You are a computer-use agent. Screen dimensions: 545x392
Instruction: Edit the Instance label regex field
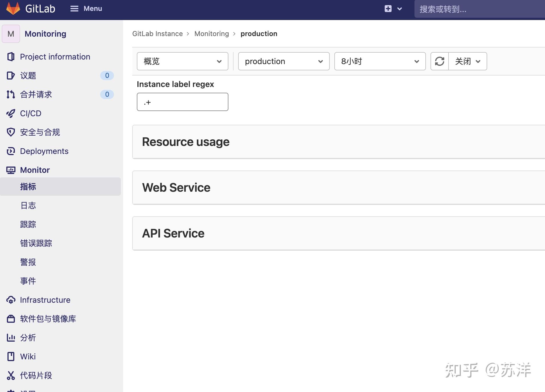pos(182,102)
